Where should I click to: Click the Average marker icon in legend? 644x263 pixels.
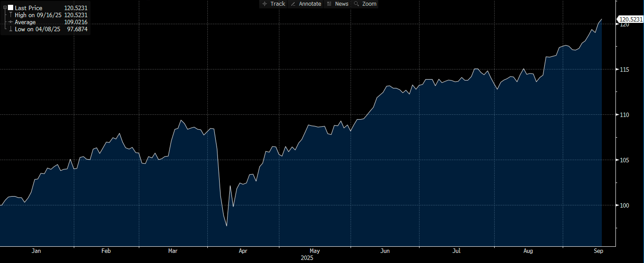coord(11,22)
